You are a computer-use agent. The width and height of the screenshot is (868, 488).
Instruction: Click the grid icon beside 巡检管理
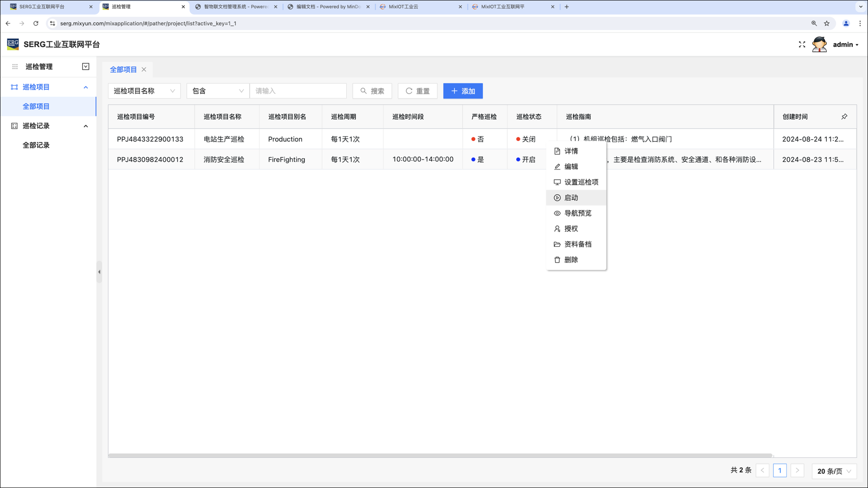tap(15, 66)
